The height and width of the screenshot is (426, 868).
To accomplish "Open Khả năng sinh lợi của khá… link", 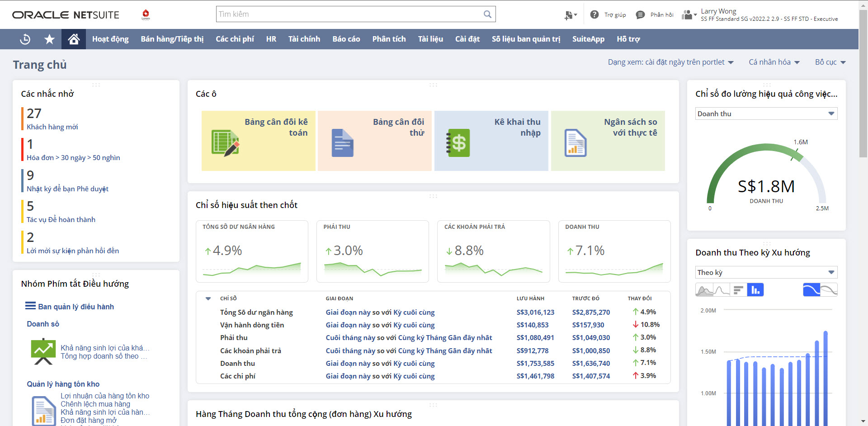I will pyautogui.click(x=105, y=348).
